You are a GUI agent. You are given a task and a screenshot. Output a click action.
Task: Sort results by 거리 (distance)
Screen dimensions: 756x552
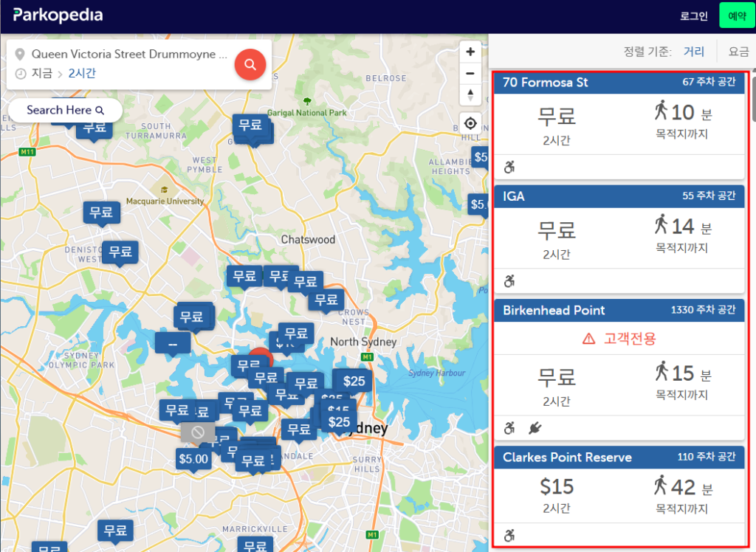pyautogui.click(x=694, y=51)
